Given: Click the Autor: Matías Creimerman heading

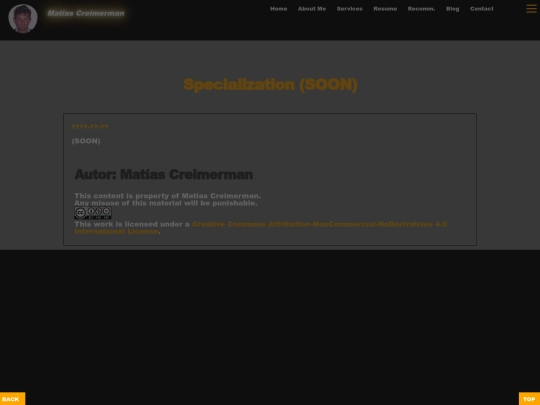Looking at the screenshot, I should [164, 174].
